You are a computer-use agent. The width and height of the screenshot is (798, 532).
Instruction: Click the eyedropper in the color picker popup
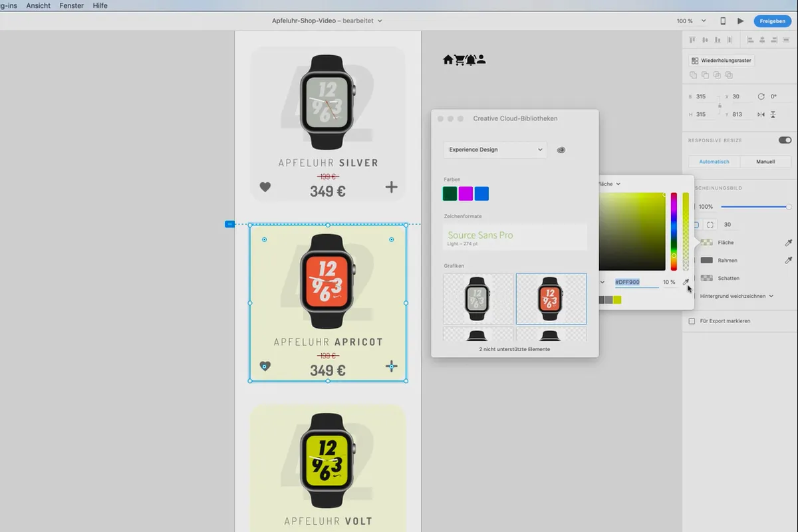[x=686, y=282]
